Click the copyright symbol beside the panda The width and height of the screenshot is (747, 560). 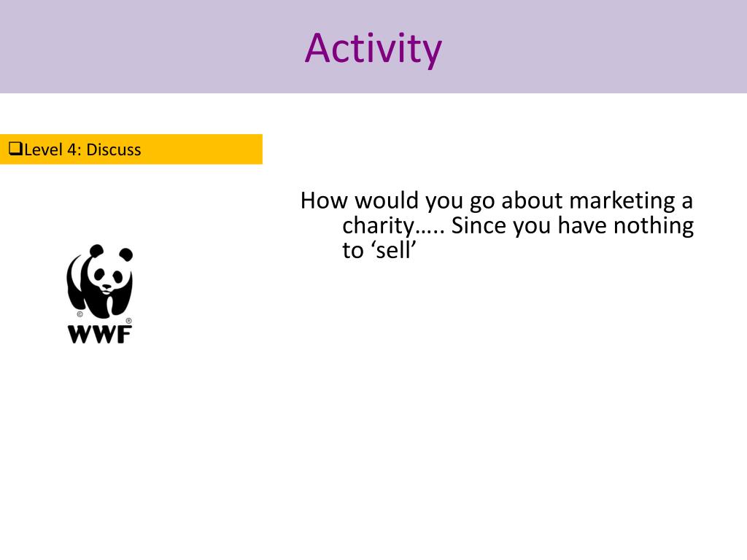point(80,314)
